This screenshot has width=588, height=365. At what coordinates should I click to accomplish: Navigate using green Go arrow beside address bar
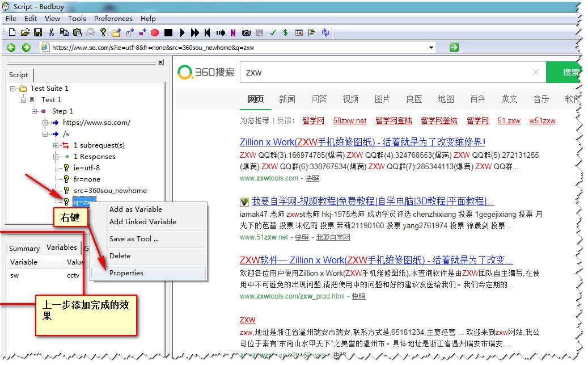click(454, 47)
